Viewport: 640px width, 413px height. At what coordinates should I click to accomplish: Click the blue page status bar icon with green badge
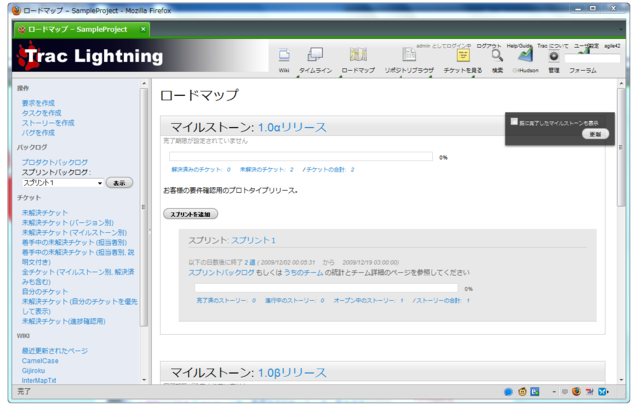(535, 392)
